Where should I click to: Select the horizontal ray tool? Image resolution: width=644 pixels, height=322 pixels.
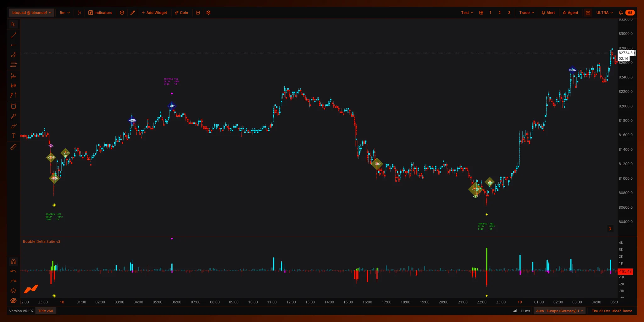click(13, 45)
